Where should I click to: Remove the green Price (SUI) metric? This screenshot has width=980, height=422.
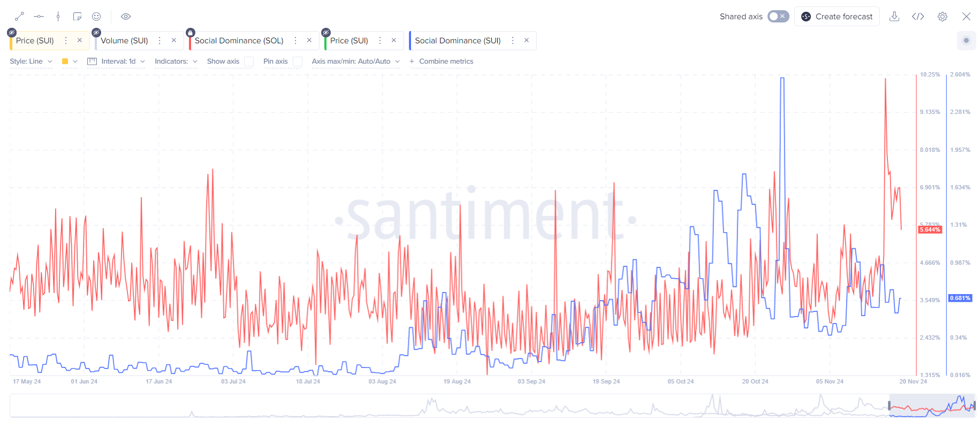click(394, 40)
